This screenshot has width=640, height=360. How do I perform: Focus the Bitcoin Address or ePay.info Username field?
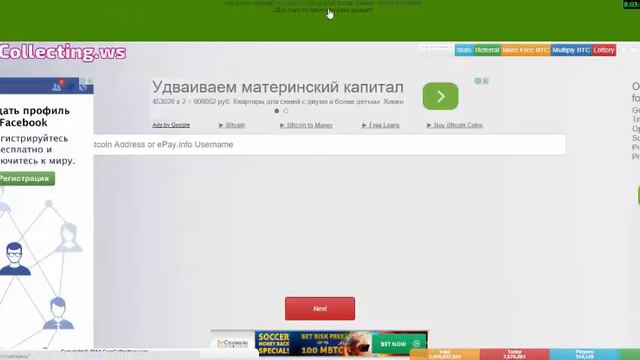coord(329,144)
